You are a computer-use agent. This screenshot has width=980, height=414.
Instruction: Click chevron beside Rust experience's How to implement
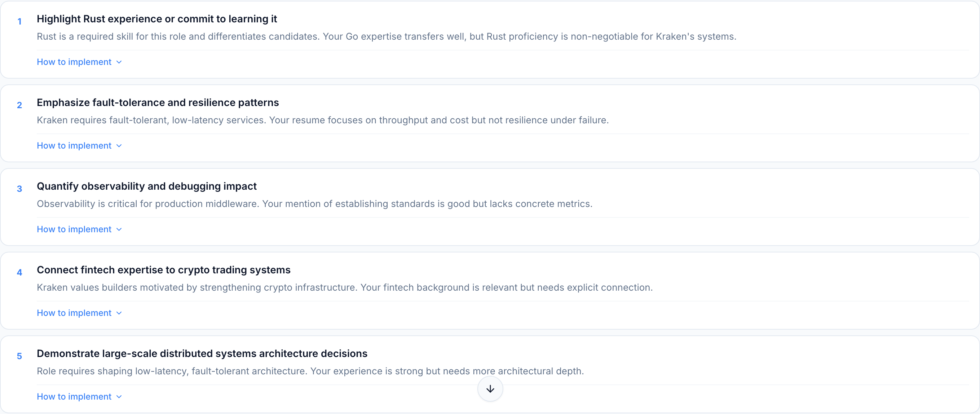(119, 62)
